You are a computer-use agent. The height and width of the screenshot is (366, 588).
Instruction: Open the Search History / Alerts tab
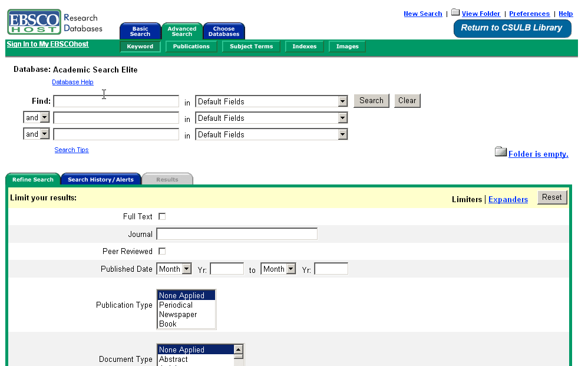(101, 179)
